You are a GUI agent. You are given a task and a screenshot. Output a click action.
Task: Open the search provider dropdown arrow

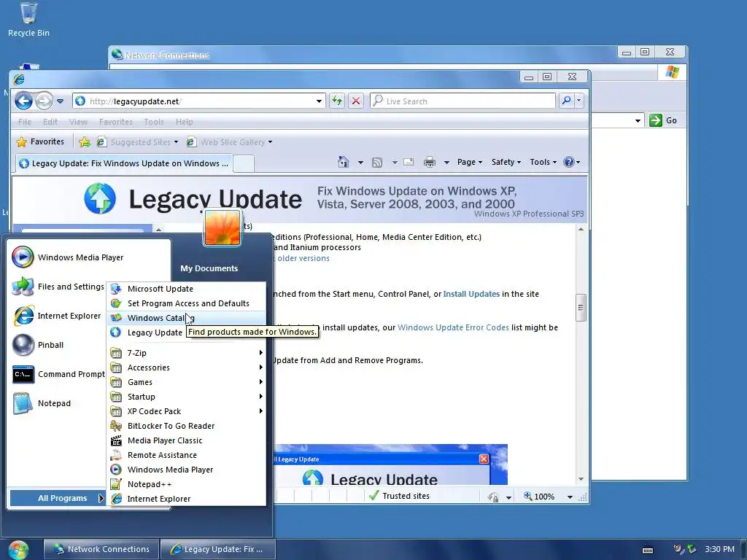578,101
